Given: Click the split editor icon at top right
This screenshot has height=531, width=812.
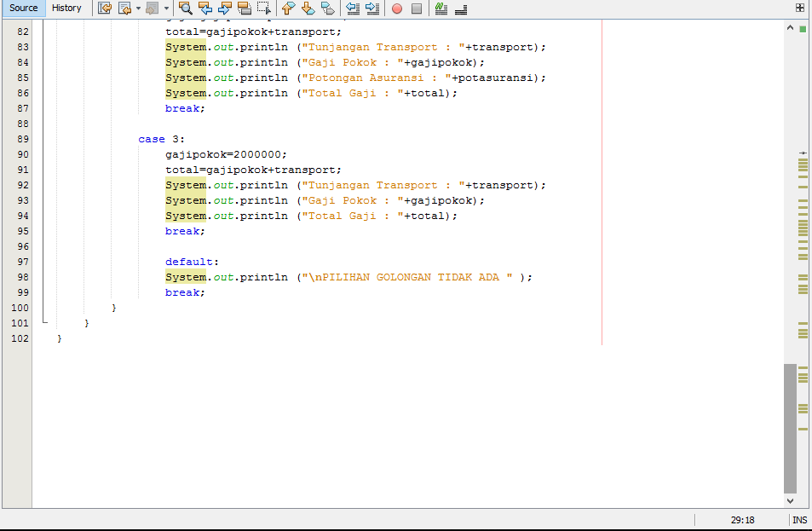Looking at the screenshot, I should [800, 8].
